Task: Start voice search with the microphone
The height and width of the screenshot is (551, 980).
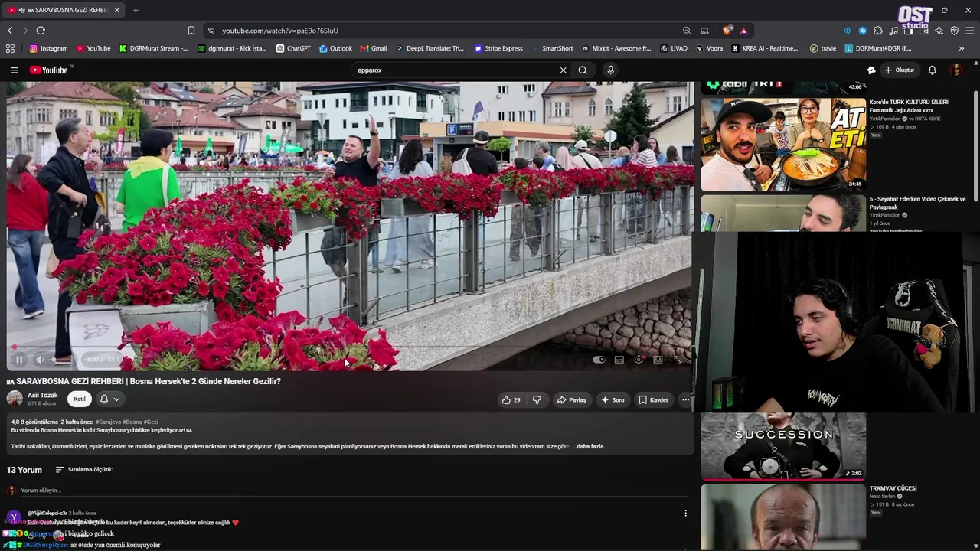Action: [x=610, y=70]
